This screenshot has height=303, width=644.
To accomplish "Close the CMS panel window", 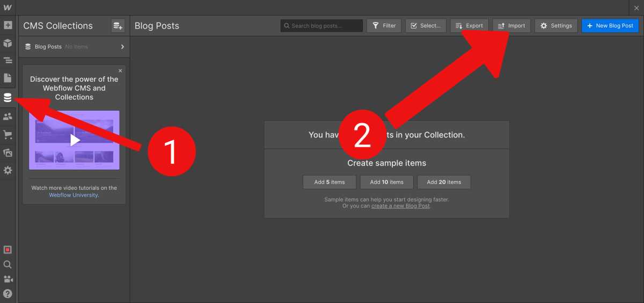I will (636, 8).
